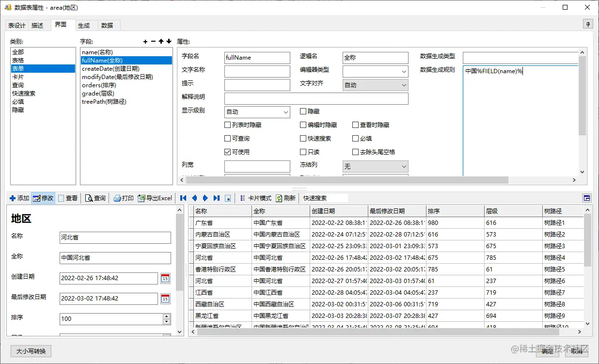Select 必填 in category list
The height and width of the screenshot is (364, 599).
click(x=43, y=102)
